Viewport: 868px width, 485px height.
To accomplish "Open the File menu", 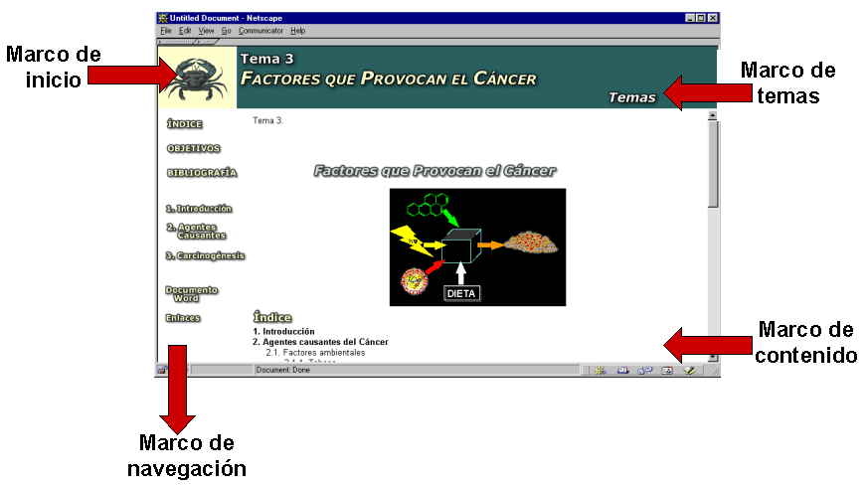I will click(166, 31).
